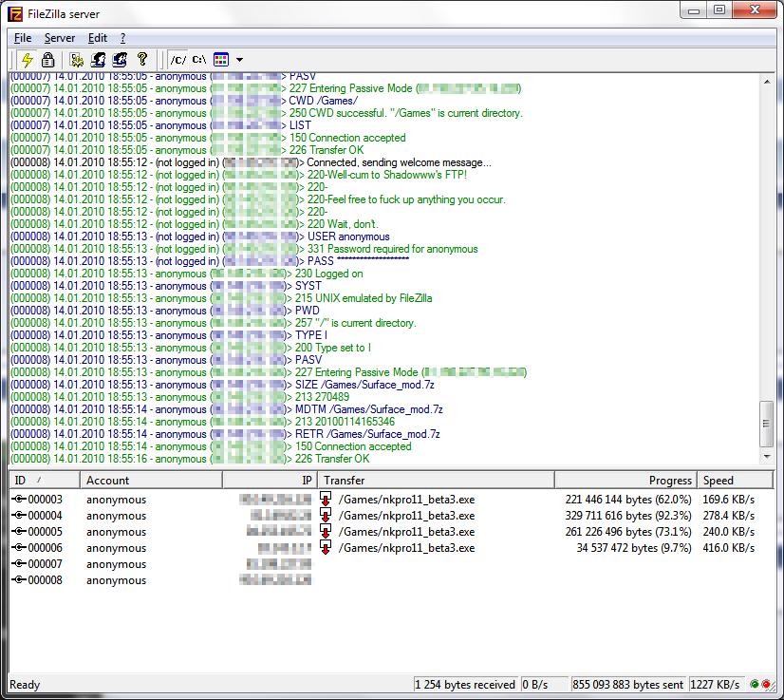Click speed value 169.6 KB/s
This screenshot has height=700, width=784.
click(x=729, y=500)
